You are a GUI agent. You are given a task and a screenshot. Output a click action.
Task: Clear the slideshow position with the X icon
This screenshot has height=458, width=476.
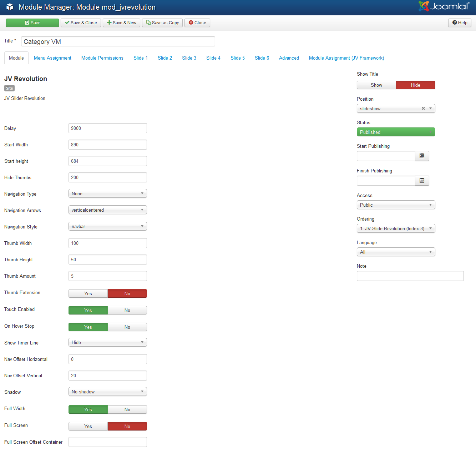pyautogui.click(x=423, y=109)
